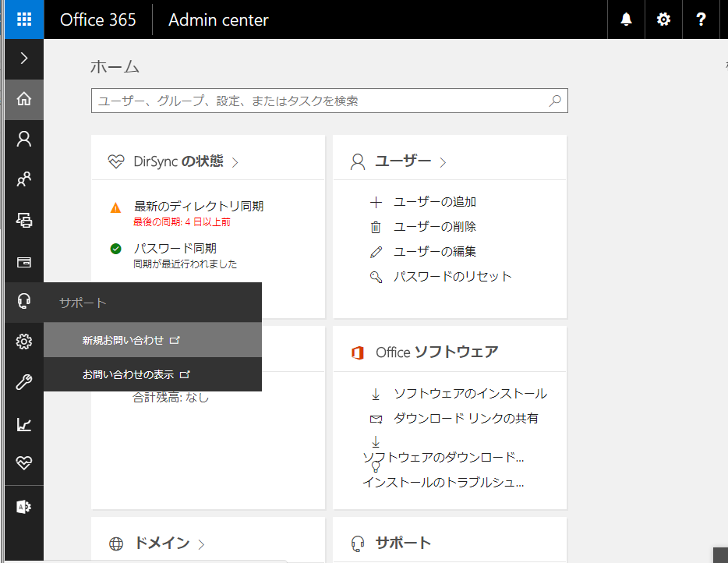
Task: Click ダウンロード リンクの共有 link
Action: click(x=465, y=419)
